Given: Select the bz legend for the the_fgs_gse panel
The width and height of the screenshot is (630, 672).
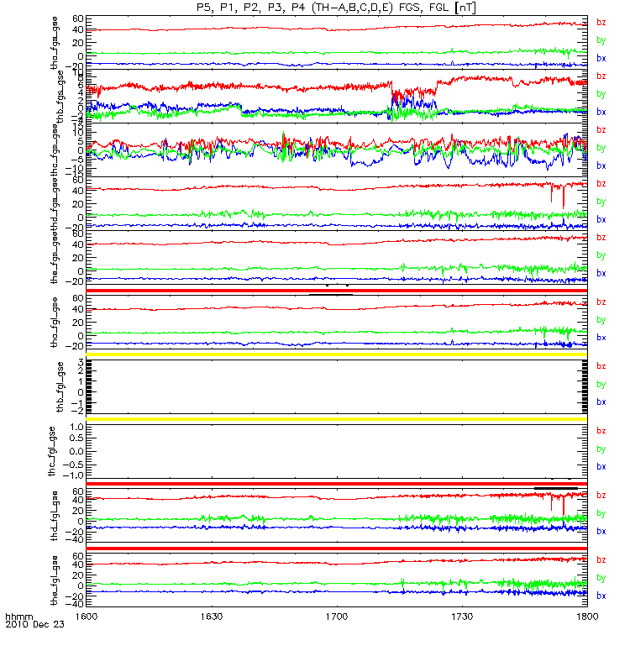Looking at the screenshot, I should click(x=601, y=238).
